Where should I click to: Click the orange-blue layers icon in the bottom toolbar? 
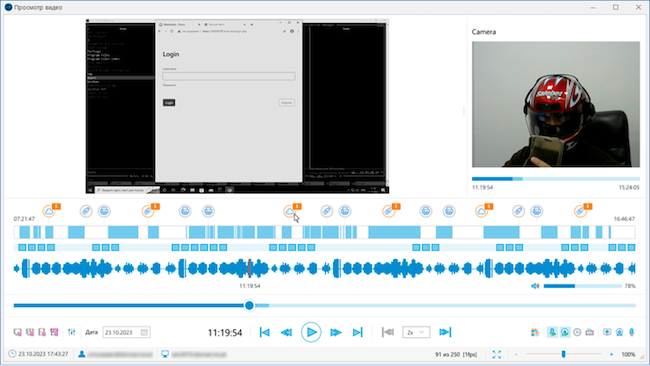coord(535,332)
